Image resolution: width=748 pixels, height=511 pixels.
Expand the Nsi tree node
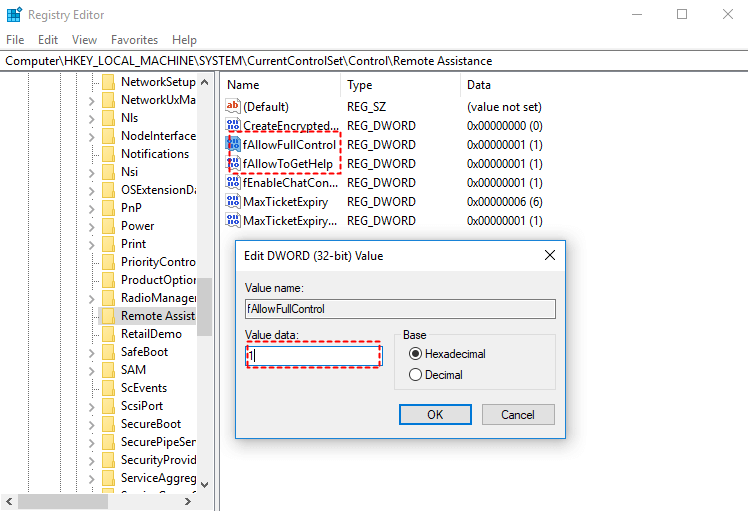[92, 173]
